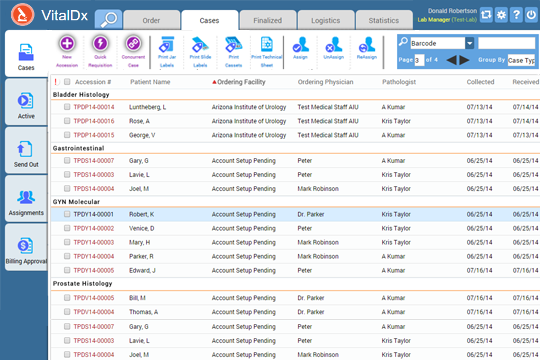Click the help question mark icon
The height and width of the screenshot is (360, 540).
pyautogui.click(x=516, y=14)
